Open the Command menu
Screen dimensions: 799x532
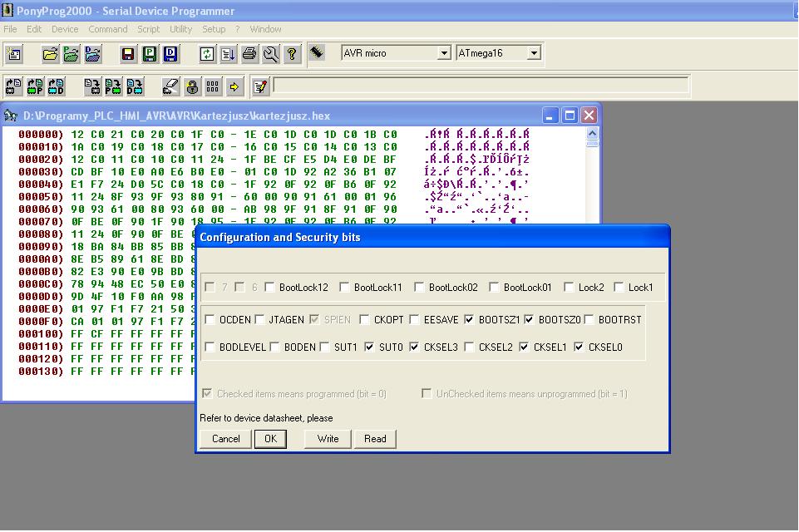(x=108, y=29)
